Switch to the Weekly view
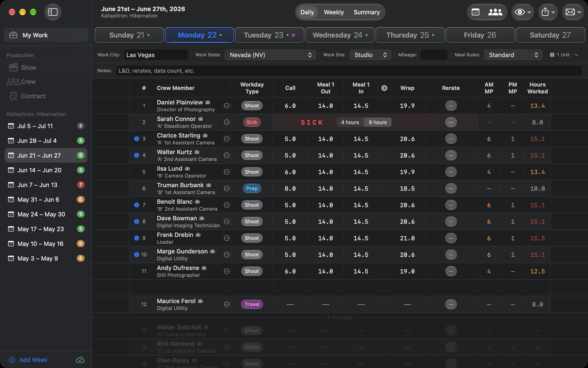 [334, 12]
